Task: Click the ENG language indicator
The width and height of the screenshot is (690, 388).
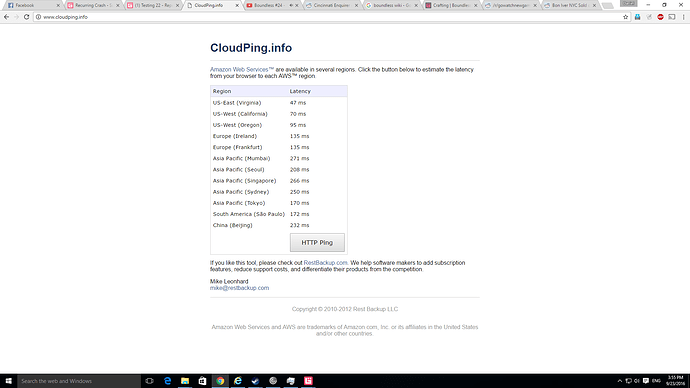Action: (656, 381)
